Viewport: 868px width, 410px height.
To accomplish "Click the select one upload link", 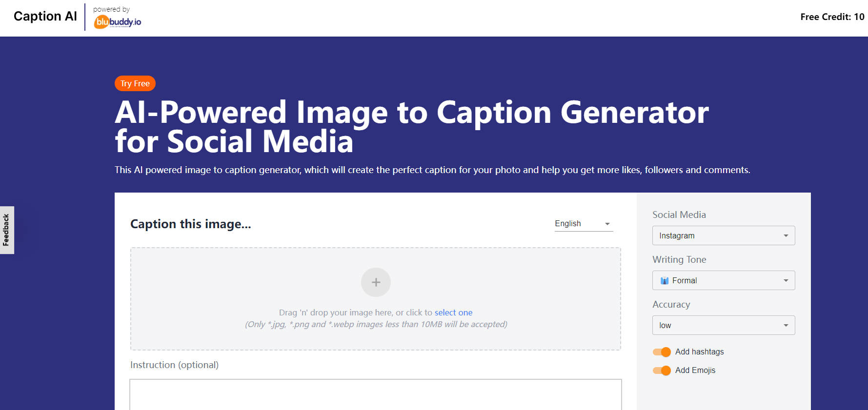I will tap(453, 312).
